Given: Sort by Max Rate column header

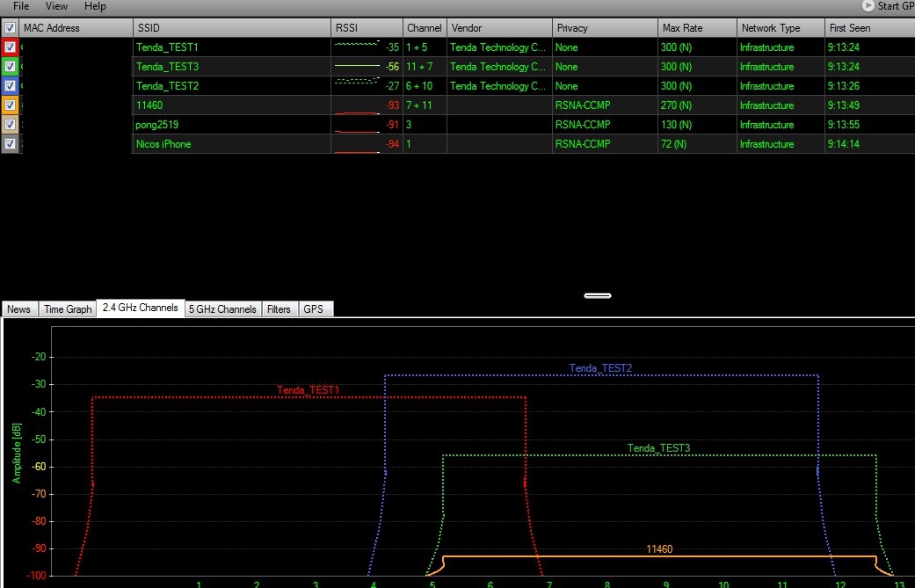Looking at the screenshot, I should click(697, 27).
